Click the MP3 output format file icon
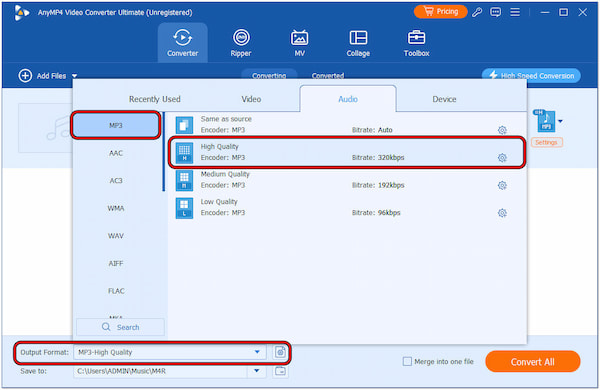This screenshot has width=600, height=390. tap(545, 121)
